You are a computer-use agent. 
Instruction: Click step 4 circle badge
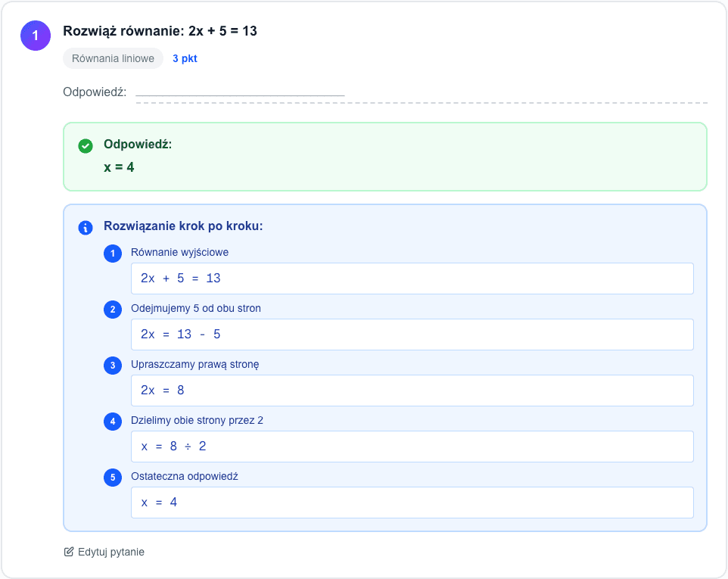113,422
